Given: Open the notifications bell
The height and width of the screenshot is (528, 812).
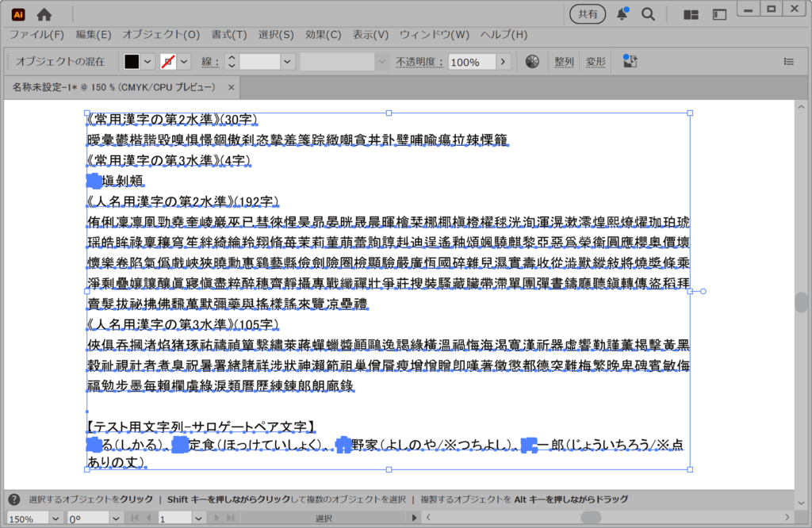Looking at the screenshot, I should tap(622, 14).
